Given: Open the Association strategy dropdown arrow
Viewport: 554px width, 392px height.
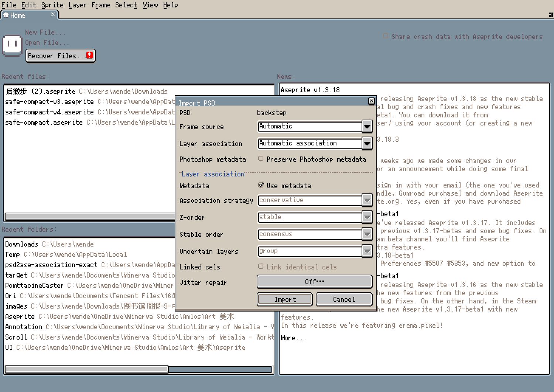Looking at the screenshot, I should [x=367, y=200].
